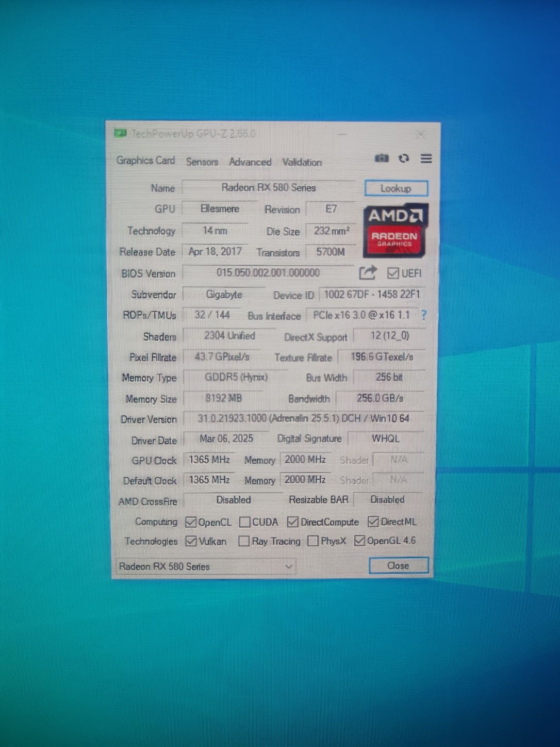Click the Transistors value 5700M
The width and height of the screenshot is (560, 747).
tap(331, 252)
